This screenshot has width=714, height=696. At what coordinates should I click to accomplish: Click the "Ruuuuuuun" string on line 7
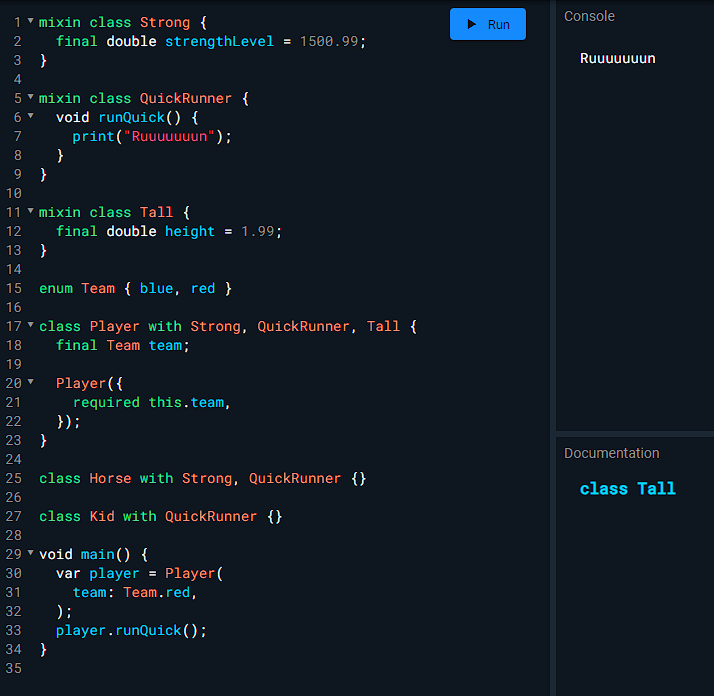click(169, 137)
